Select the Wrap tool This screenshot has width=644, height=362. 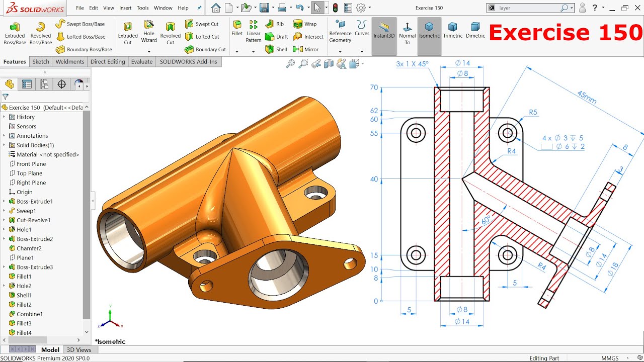(x=305, y=24)
